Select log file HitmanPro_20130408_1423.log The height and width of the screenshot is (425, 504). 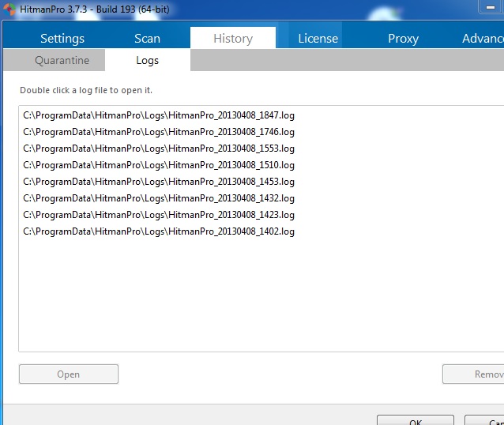point(159,215)
